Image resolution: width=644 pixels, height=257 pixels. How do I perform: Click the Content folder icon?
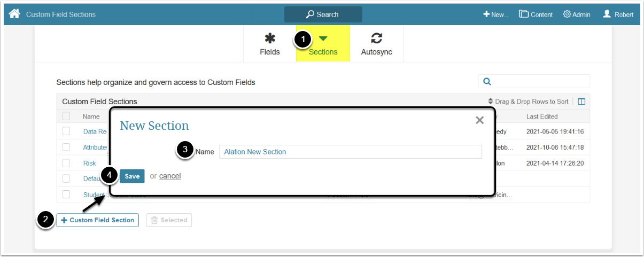point(524,14)
